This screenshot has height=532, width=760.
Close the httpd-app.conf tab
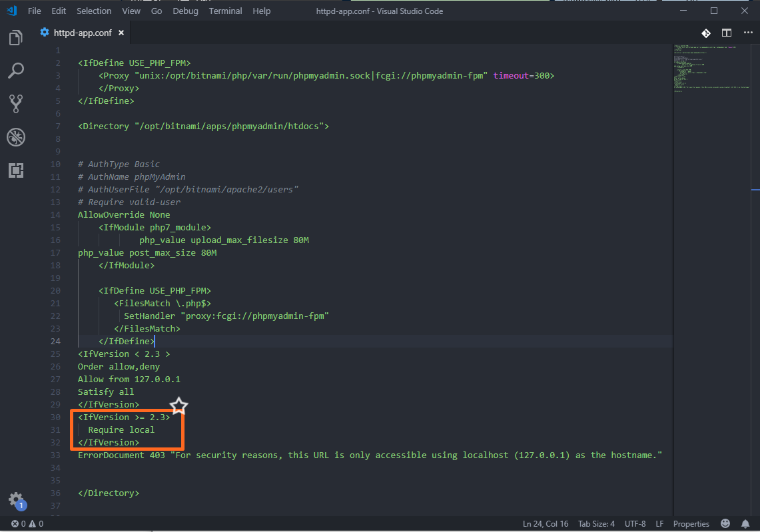point(121,33)
